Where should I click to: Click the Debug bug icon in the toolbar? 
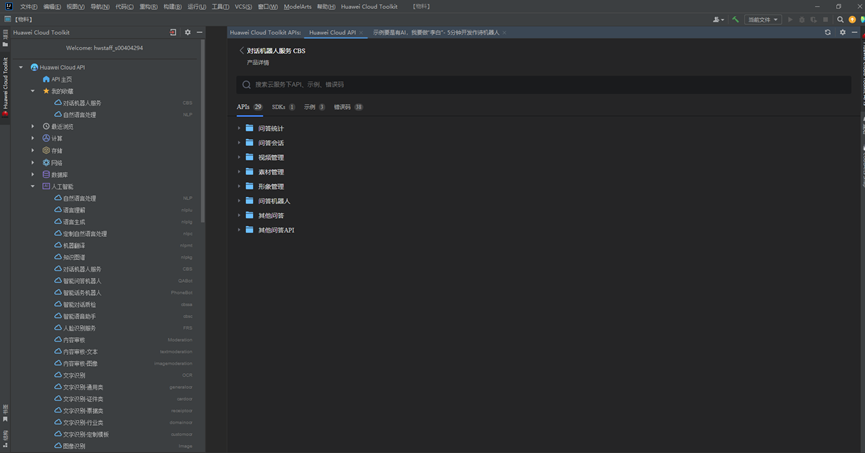(x=802, y=19)
